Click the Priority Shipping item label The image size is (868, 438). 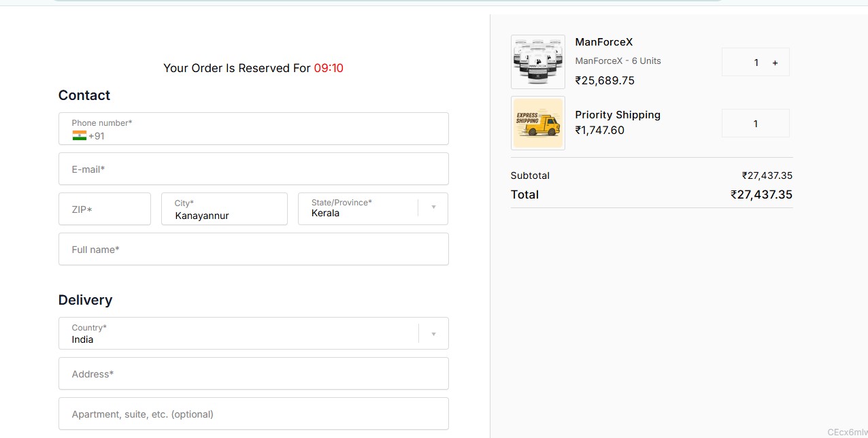[x=617, y=115]
